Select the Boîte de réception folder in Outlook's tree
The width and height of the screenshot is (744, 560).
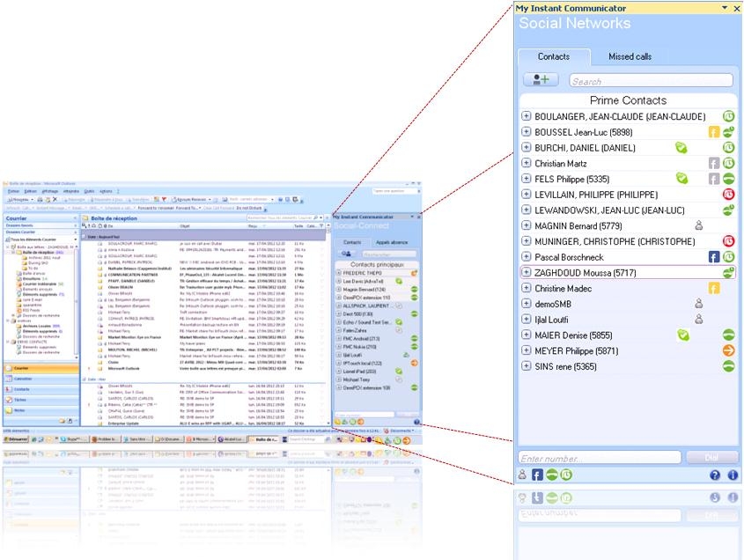[41, 253]
